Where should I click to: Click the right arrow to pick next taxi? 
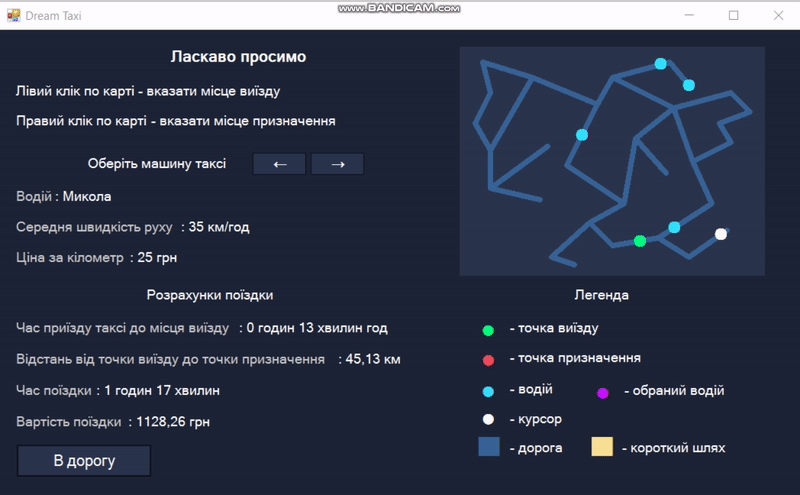coord(337,164)
